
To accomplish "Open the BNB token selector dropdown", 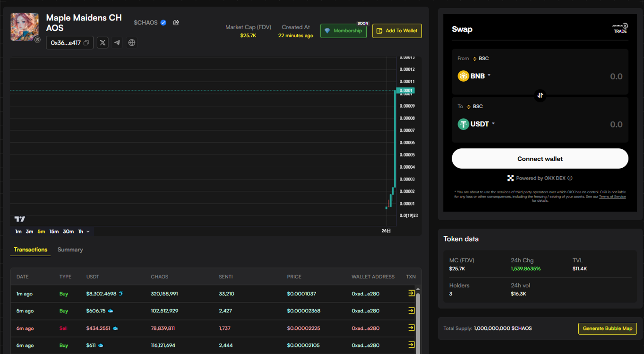I will 489,75.
